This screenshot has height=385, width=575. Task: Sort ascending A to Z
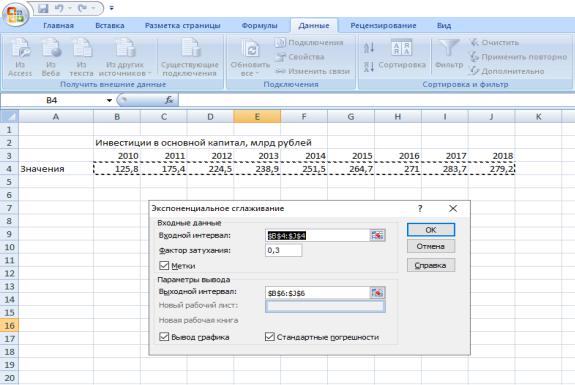tap(369, 48)
